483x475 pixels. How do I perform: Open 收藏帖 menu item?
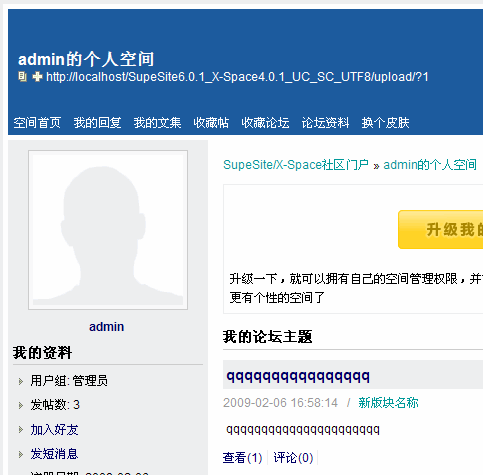(x=211, y=123)
